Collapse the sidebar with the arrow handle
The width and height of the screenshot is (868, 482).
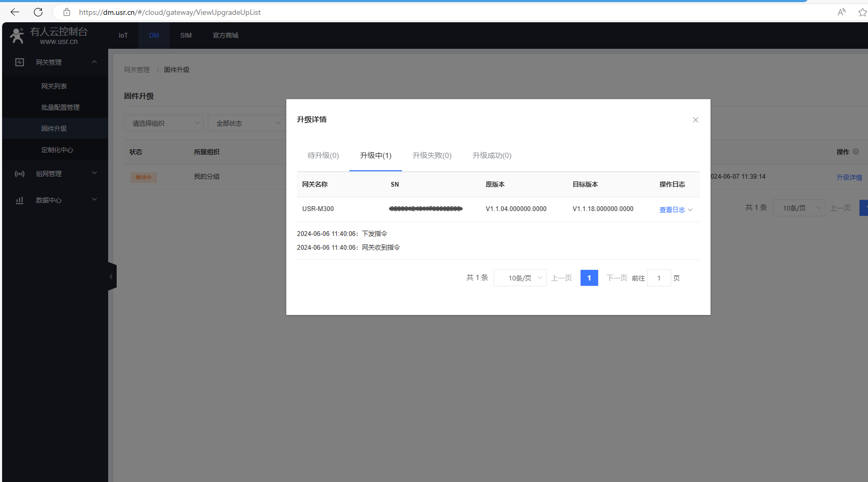(111, 276)
